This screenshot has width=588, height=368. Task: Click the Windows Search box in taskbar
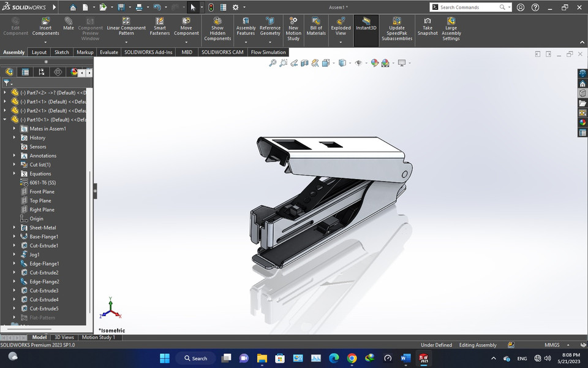point(196,358)
